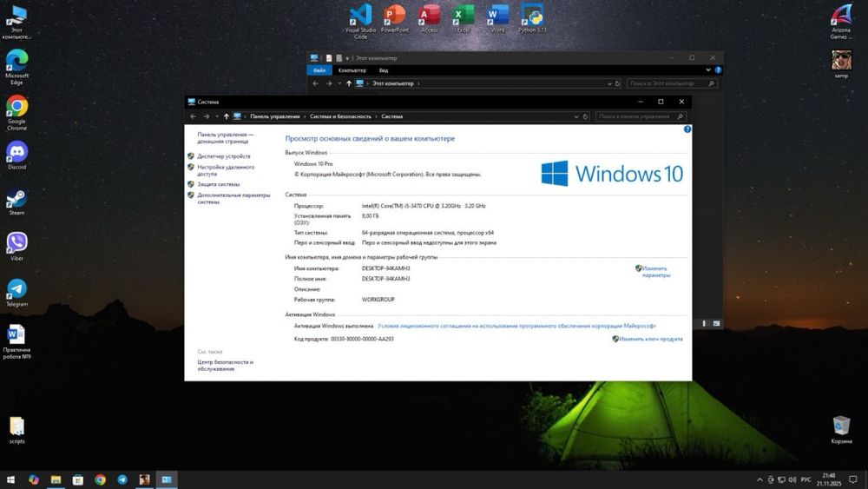Open recent locations dropdown in the Этот компьютер window

tap(339, 83)
